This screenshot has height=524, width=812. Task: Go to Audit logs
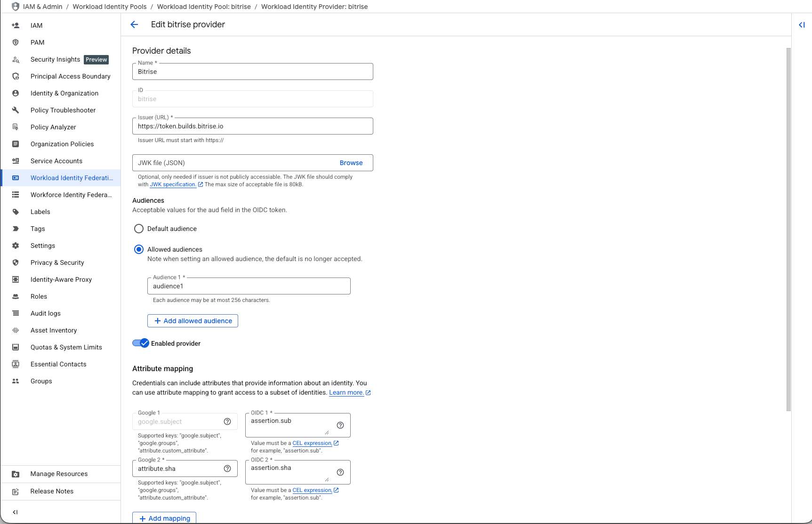45,313
